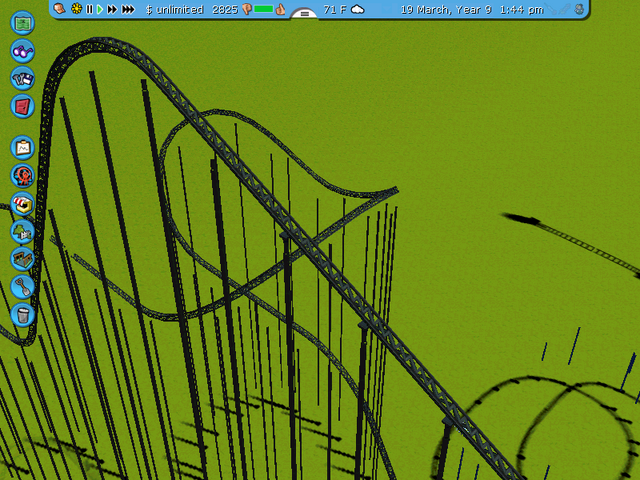Viewport: 640px width, 480px height.
Task: Pause the game
Action: (x=89, y=9)
